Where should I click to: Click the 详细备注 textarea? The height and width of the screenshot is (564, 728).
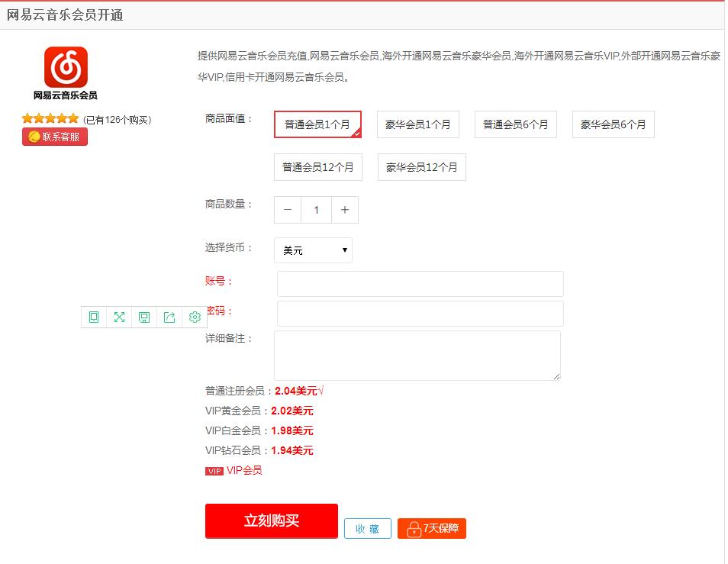(x=417, y=356)
